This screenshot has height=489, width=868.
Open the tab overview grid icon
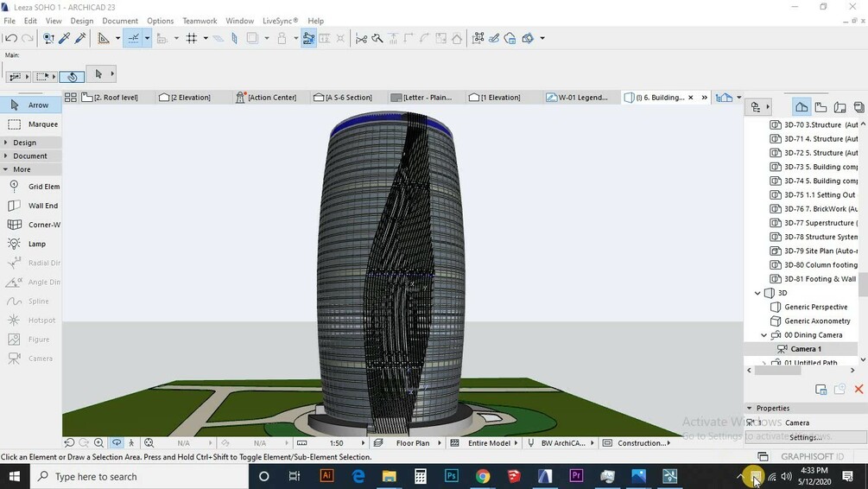70,98
